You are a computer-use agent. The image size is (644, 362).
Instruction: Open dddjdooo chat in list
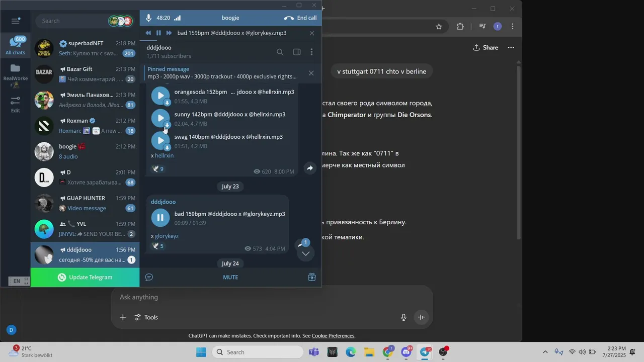85,255
